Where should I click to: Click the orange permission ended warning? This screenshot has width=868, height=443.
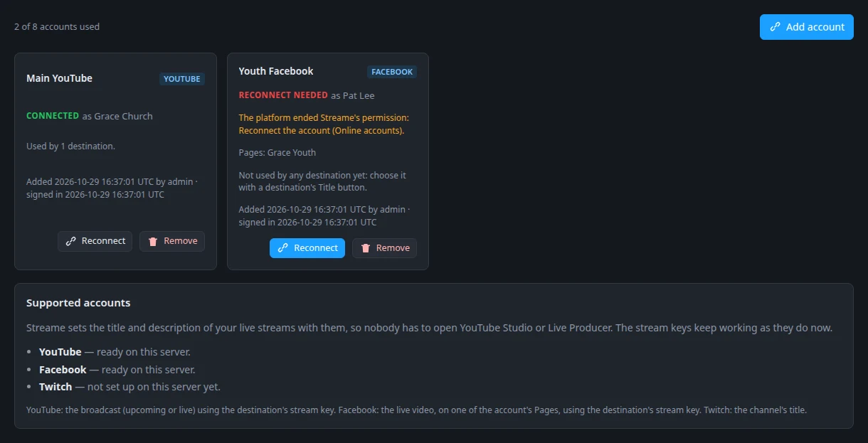(x=324, y=124)
